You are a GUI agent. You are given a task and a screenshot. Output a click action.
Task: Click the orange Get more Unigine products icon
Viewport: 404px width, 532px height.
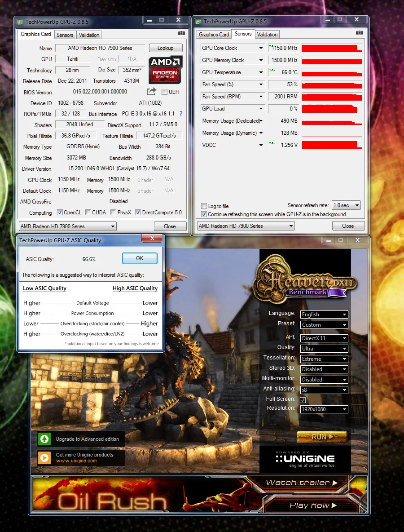(x=44, y=458)
